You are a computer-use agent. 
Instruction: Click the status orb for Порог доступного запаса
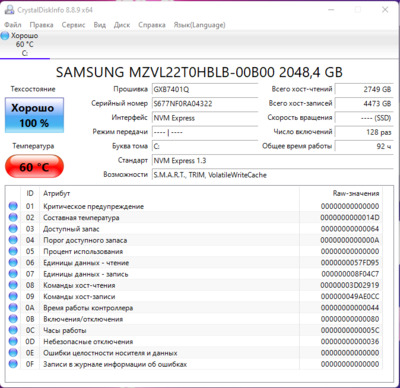[x=13, y=240]
